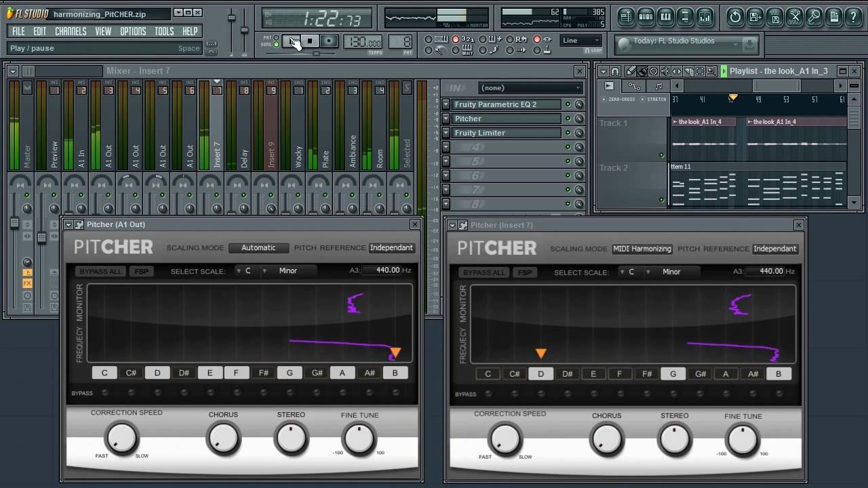Select the slip tool in Playlist
Image resolution: width=868 pixels, height=488 pixels.
677,70
